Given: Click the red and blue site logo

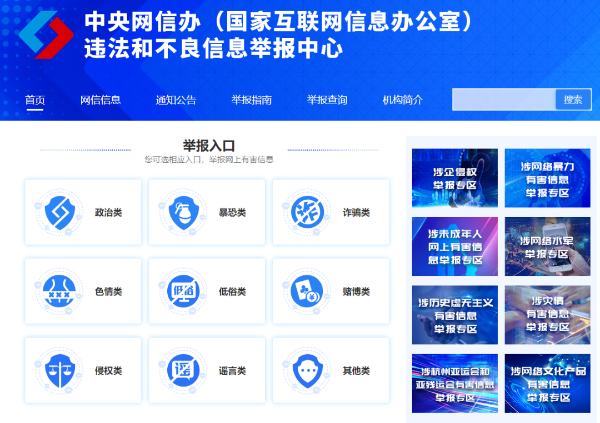Looking at the screenshot, I should click(x=46, y=35).
